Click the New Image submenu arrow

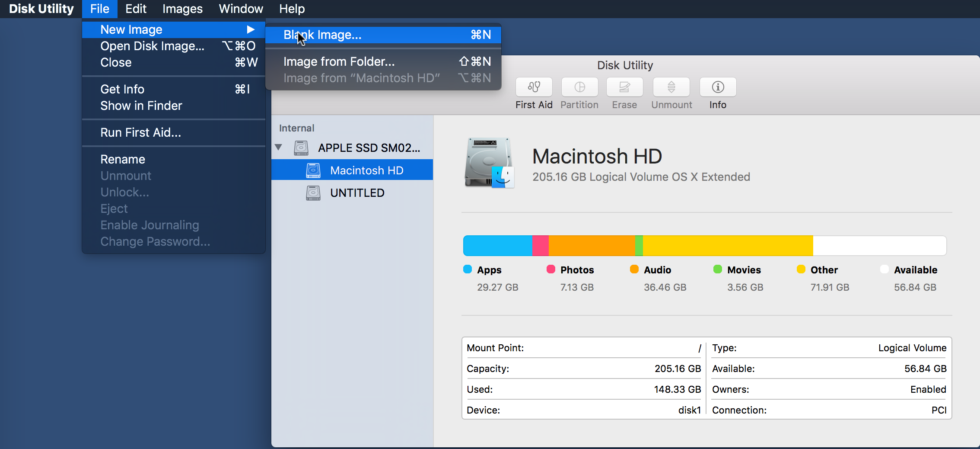pos(251,29)
